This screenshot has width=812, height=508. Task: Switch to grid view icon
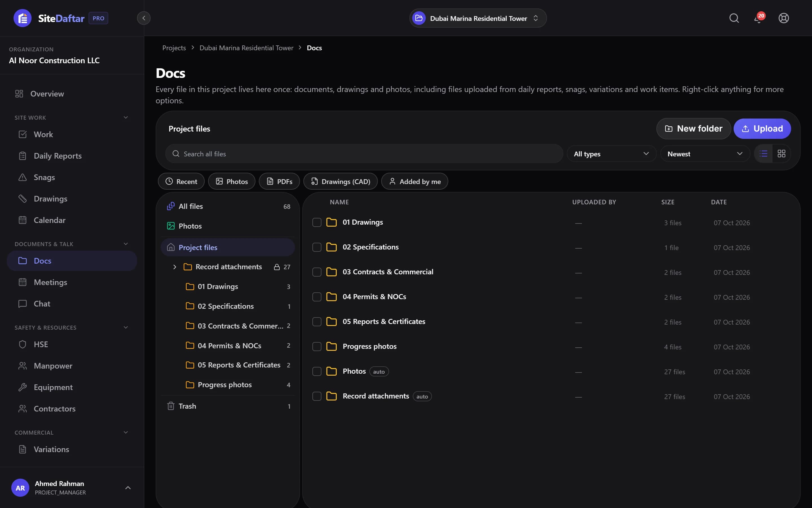coord(782,154)
